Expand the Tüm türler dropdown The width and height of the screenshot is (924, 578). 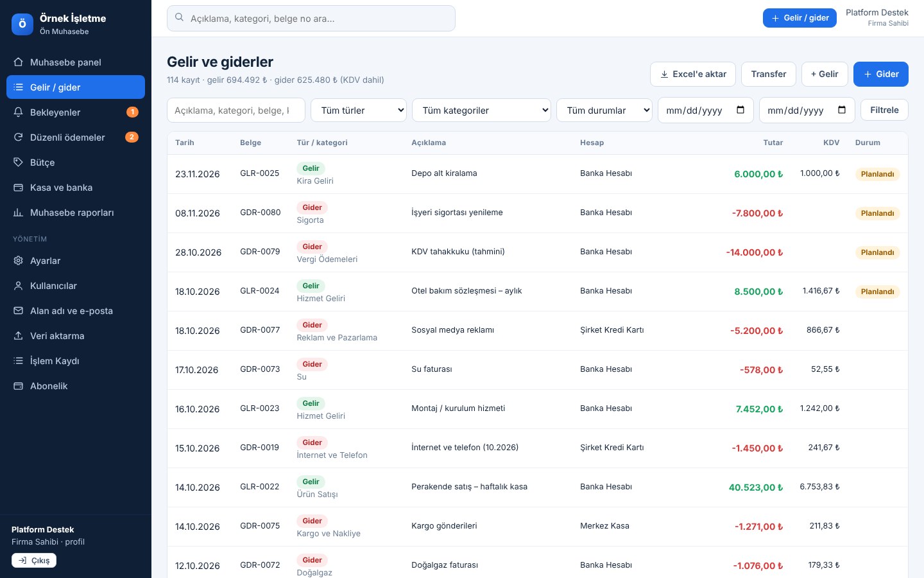[359, 110]
